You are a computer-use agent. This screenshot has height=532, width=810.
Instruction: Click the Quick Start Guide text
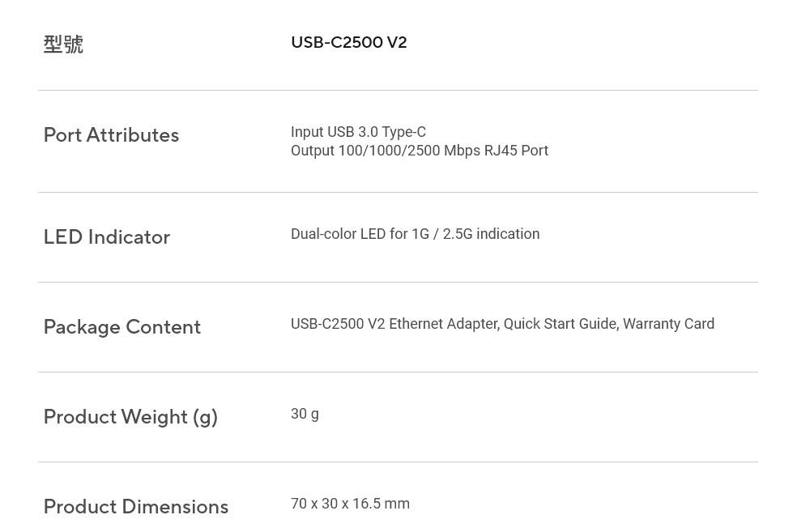click(560, 324)
